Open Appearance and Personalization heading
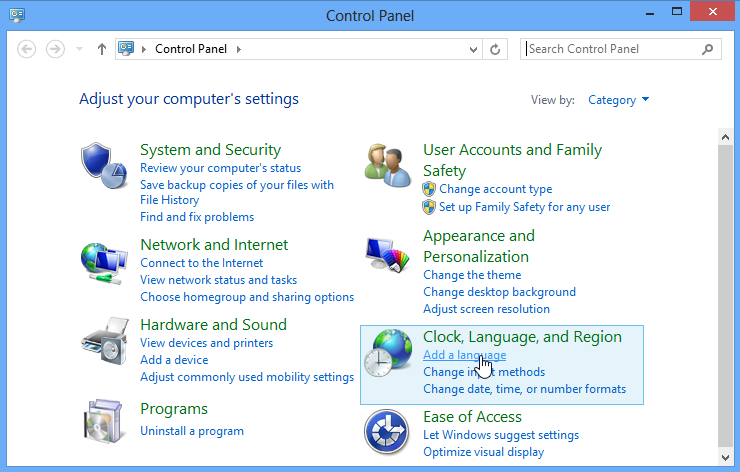 pyautogui.click(x=479, y=246)
